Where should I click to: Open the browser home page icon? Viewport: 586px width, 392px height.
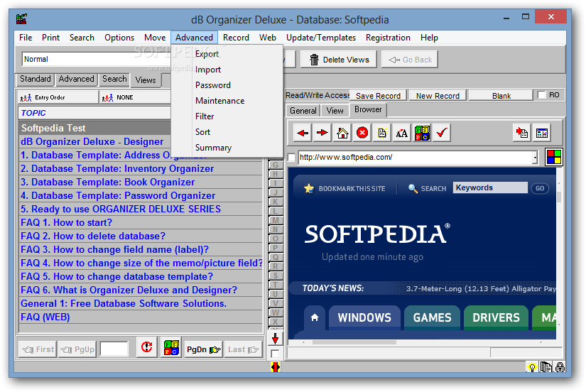(x=342, y=133)
